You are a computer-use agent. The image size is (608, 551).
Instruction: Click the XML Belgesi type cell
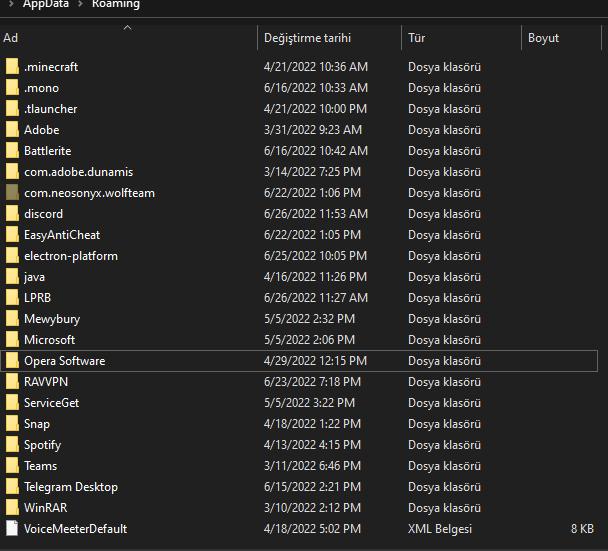click(440, 529)
